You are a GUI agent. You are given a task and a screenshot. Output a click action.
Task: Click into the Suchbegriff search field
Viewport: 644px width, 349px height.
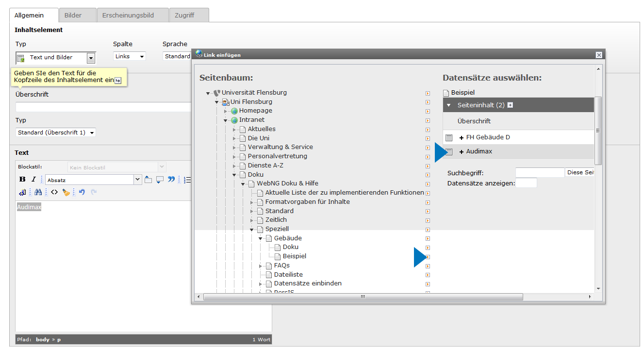[x=540, y=172]
